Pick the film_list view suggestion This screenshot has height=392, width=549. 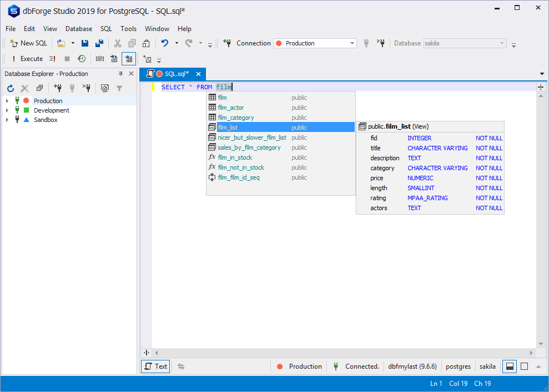281,128
